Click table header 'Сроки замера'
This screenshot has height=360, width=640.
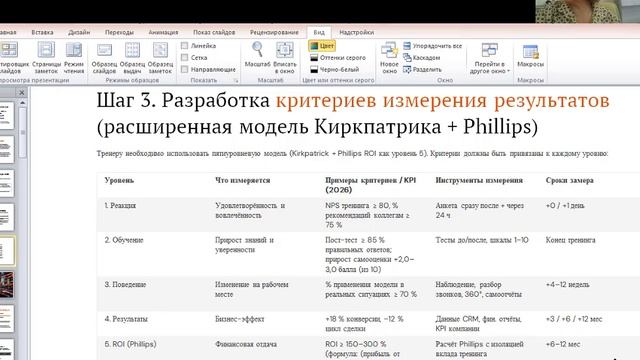(x=570, y=180)
